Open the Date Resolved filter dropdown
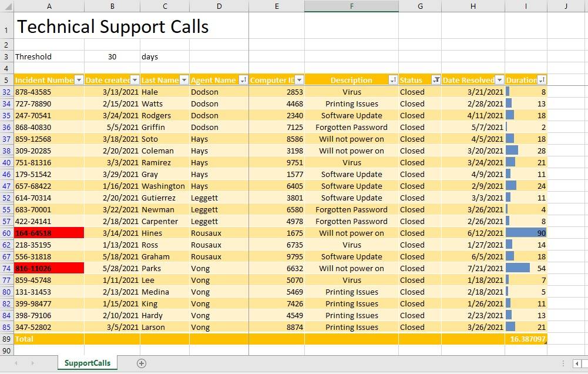The height and width of the screenshot is (374, 588). pos(499,80)
